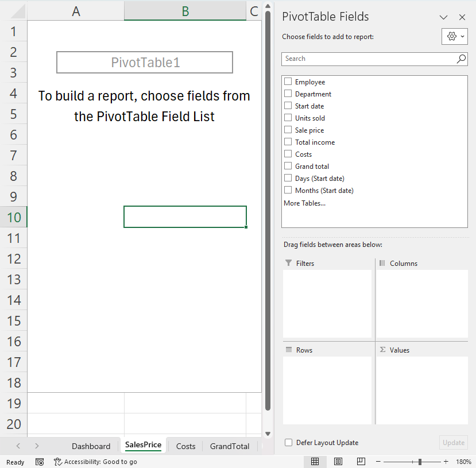
Task: Expand the task pane options chevron
Action: [443, 17]
